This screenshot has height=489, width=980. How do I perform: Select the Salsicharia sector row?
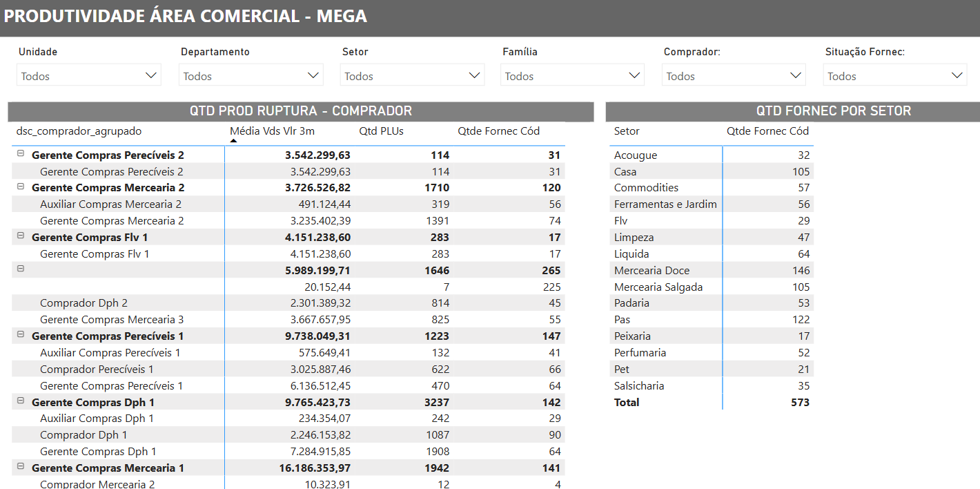pyautogui.click(x=712, y=385)
